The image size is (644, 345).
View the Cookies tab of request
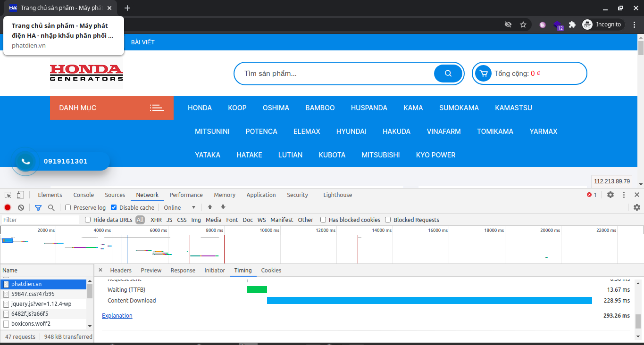271,270
